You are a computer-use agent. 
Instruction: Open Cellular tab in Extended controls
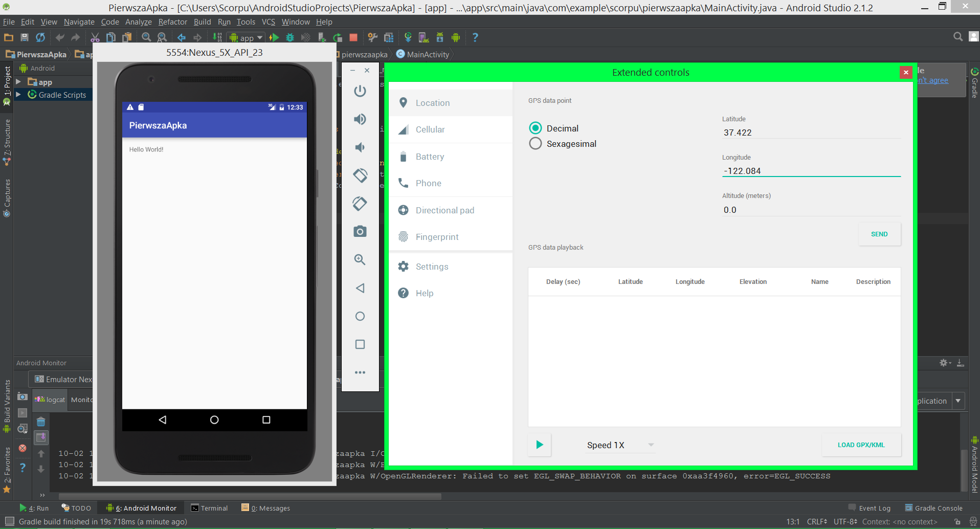pos(451,129)
